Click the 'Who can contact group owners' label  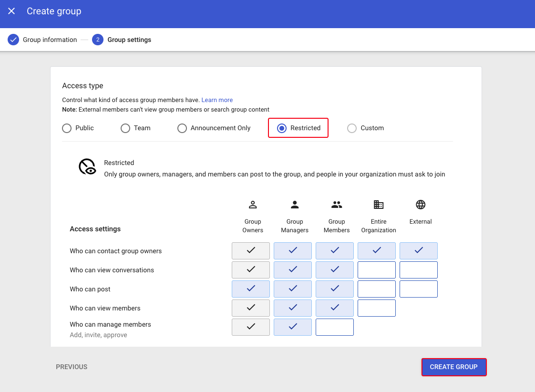pyautogui.click(x=116, y=251)
